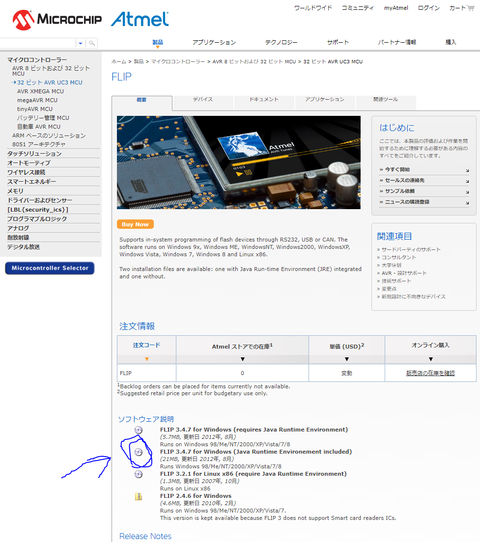Open the アプリケーション main menu
480x542 pixels.
pos(214,42)
